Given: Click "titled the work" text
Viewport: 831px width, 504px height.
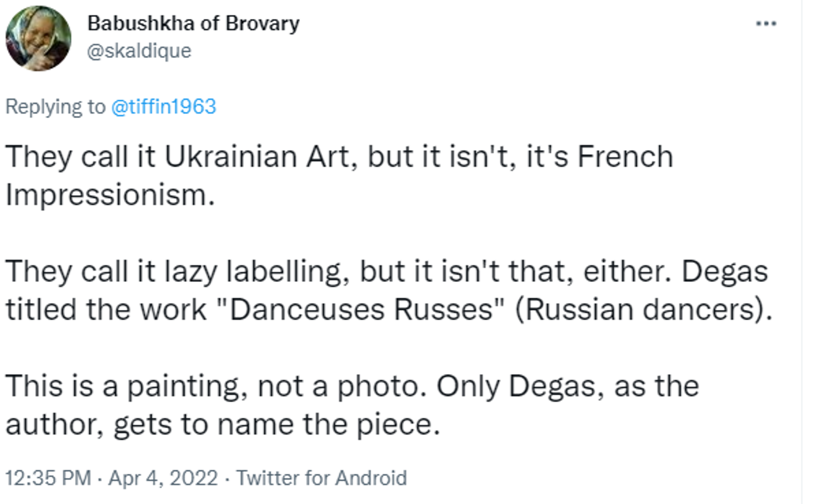Looking at the screenshot, I should click(106, 310).
